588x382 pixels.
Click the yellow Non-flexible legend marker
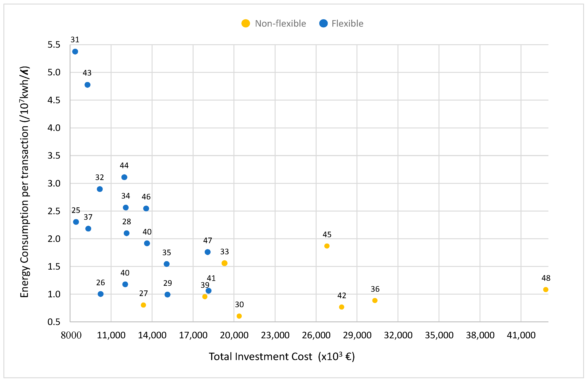(246, 24)
